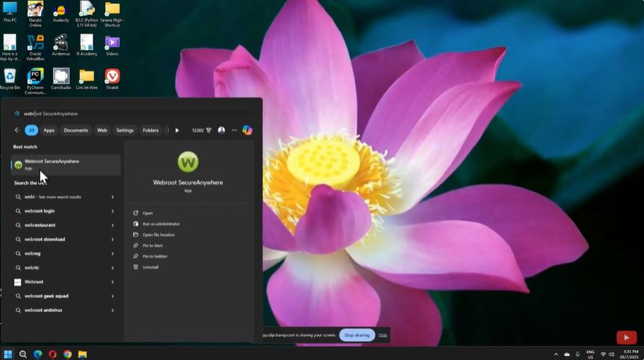This screenshot has height=360, width=644.
Task: Click Microsoft Edge in the taskbar
Action: coord(38,354)
